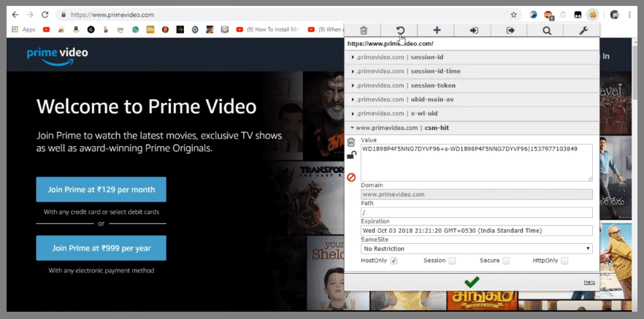This screenshot has height=319, width=644.
Task: Click Join Prime at ₹129 per month
Action: click(101, 190)
